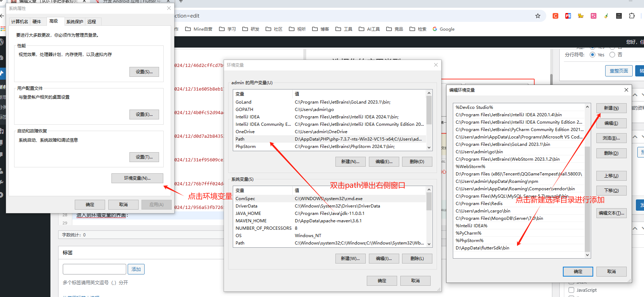Switch to the 计算机名 tab

(x=19, y=21)
